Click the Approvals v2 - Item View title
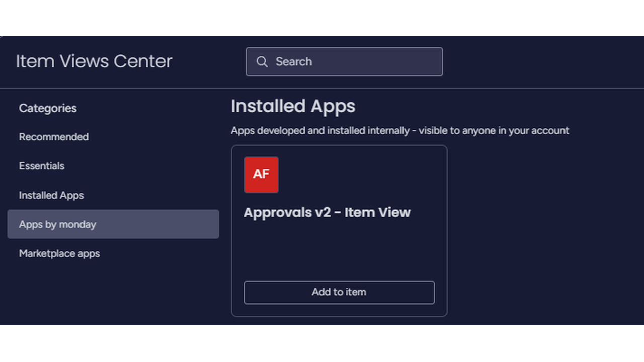Viewport: 644px width, 362px height. [x=327, y=212]
